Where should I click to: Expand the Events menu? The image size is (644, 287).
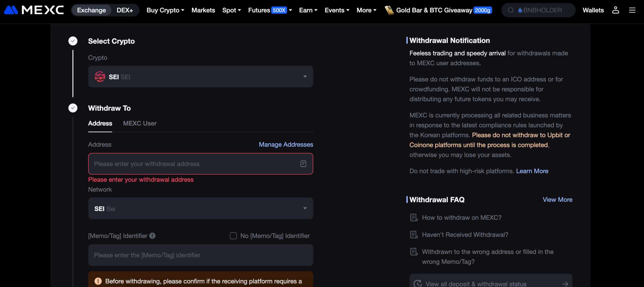[337, 10]
